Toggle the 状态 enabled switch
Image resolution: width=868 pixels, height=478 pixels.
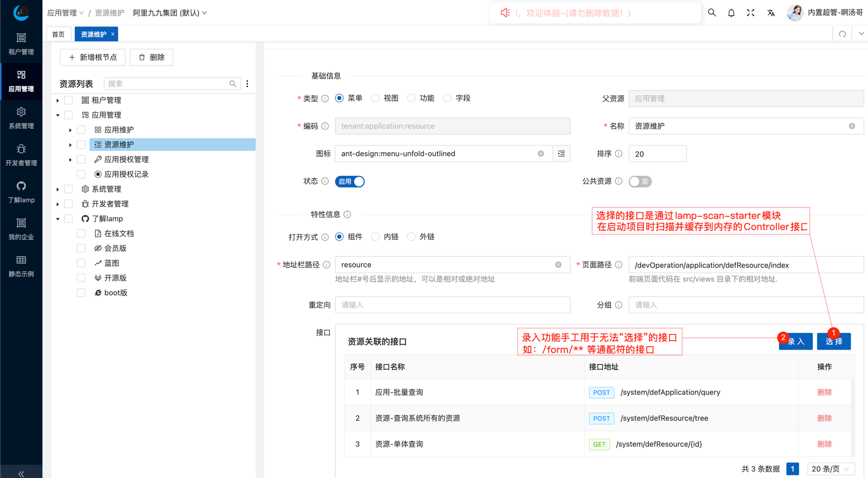[x=349, y=182]
